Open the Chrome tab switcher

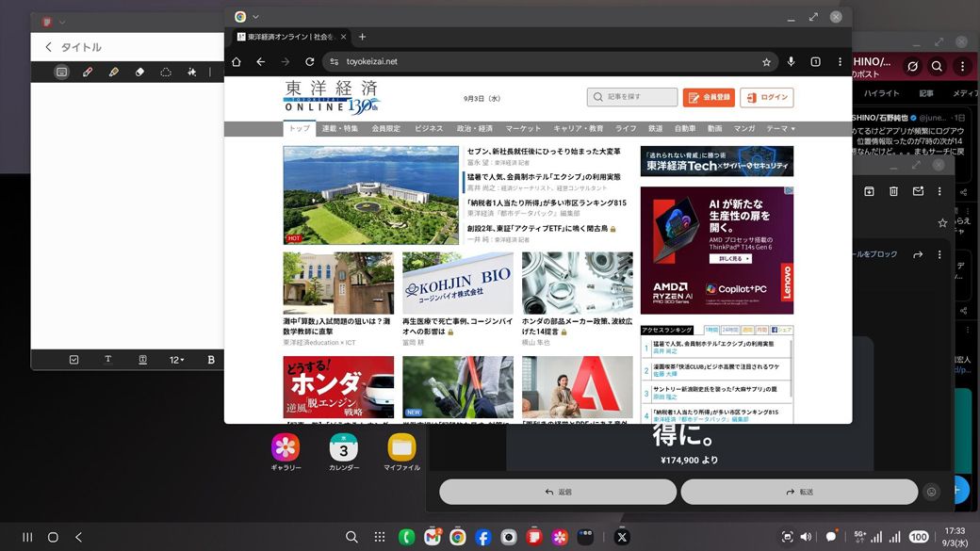pos(816,62)
